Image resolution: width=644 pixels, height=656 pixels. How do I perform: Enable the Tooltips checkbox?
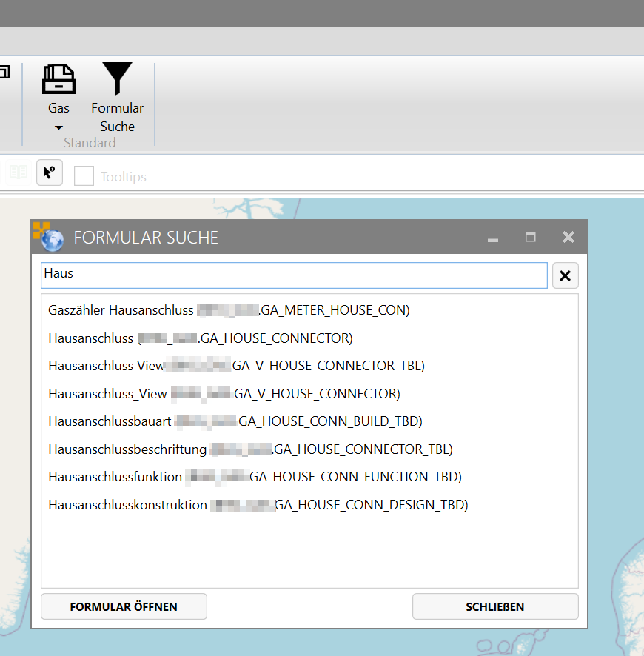(84, 176)
